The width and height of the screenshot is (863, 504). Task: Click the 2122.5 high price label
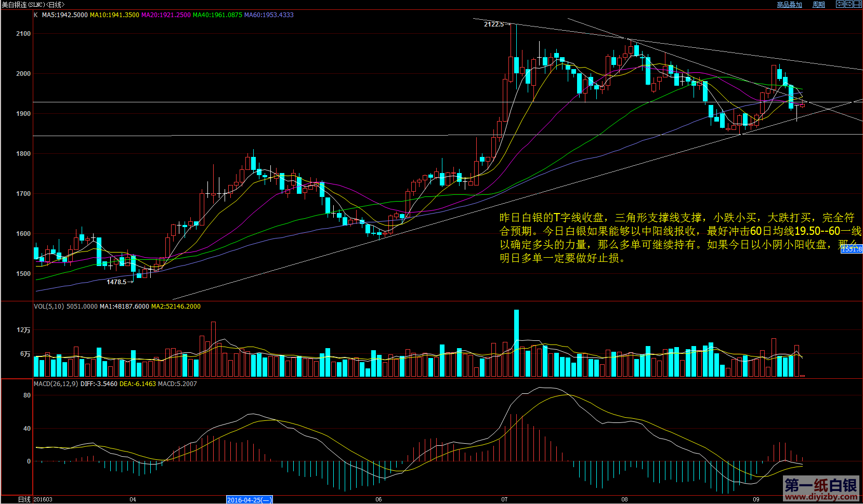[493, 24]
